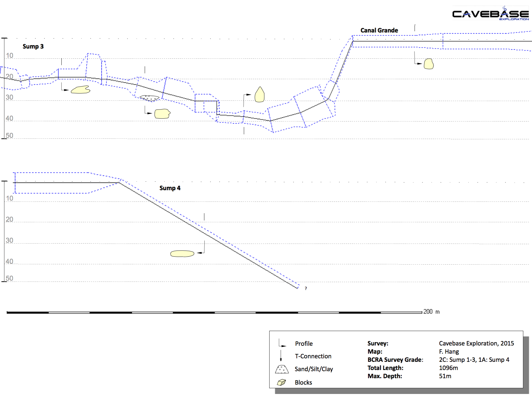Click the Max. Depth value 51m

[445, 376]
